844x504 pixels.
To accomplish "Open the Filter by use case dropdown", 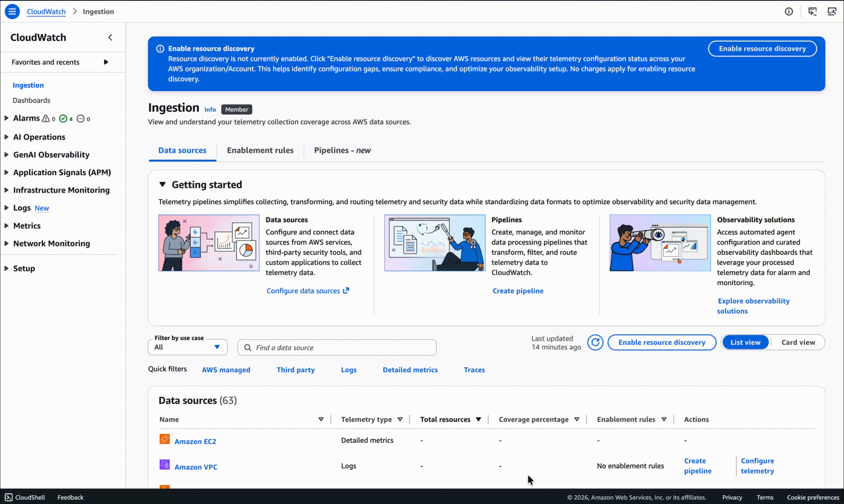I will (x=188, y=347).
